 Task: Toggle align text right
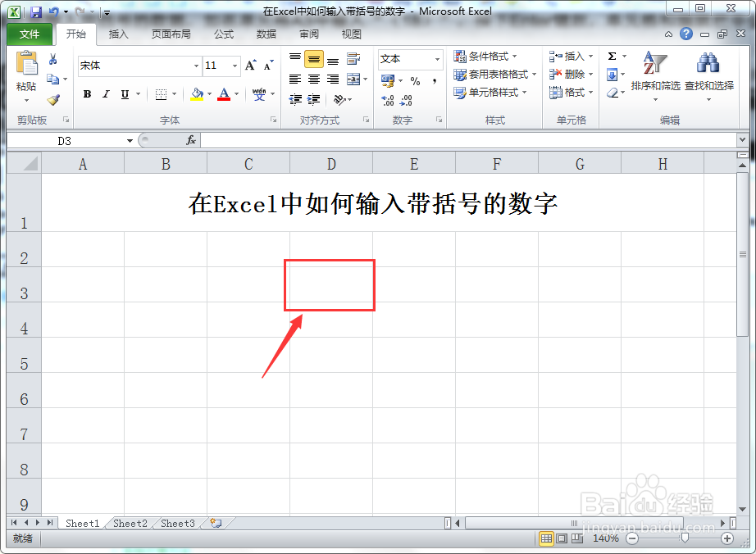[x=333, y=79]
